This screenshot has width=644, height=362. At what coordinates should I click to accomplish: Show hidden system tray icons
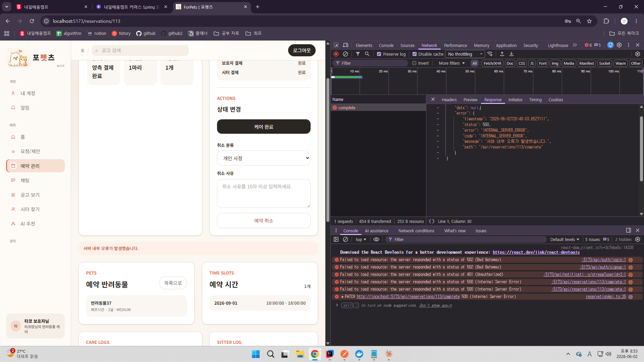coord(568,354)
